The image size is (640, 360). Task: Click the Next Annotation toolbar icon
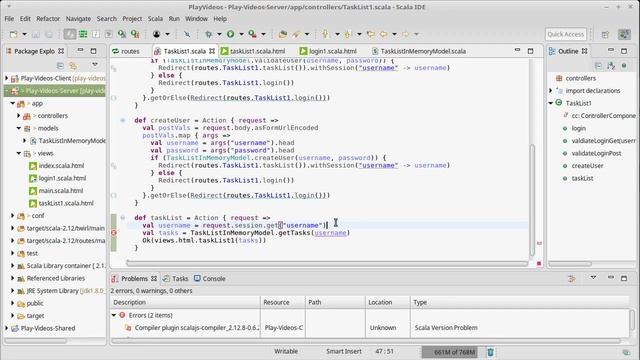(326, 34)
